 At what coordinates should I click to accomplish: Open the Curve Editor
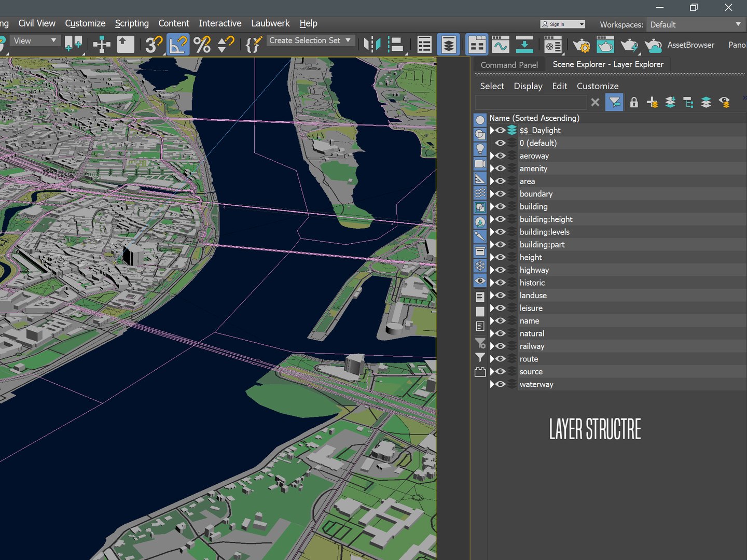pos(501,45)
